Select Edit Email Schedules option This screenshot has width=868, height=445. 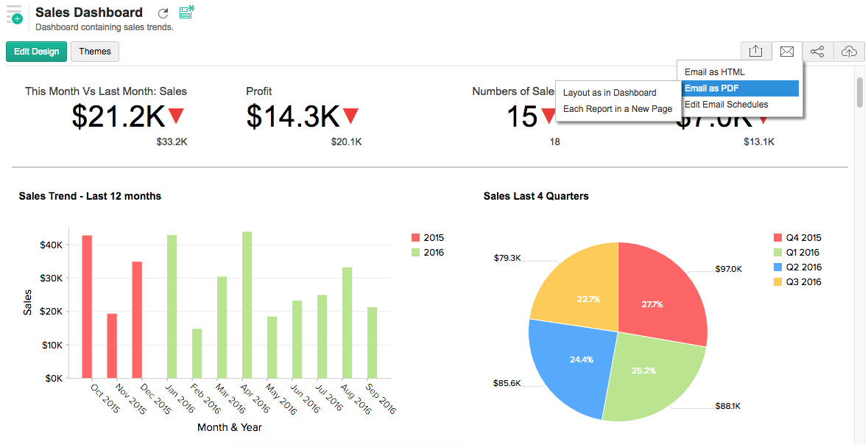[x=726, y=105]
